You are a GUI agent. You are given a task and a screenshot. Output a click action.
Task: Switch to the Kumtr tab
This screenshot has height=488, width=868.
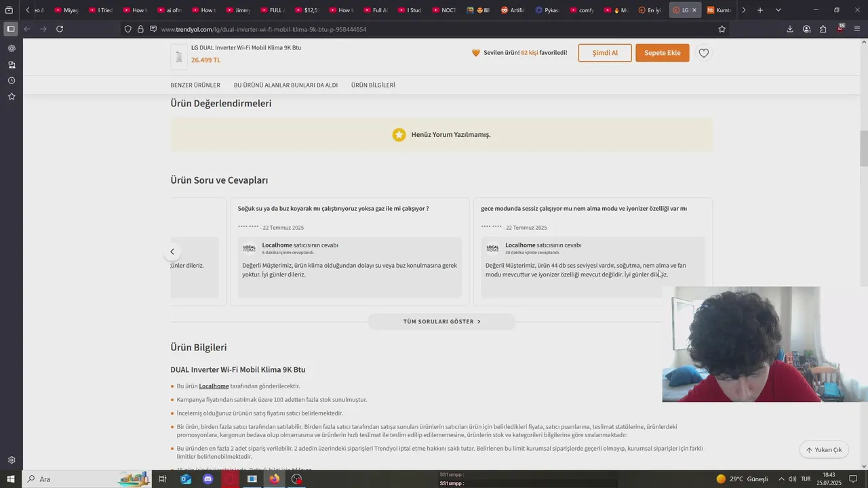pos(719,10)
